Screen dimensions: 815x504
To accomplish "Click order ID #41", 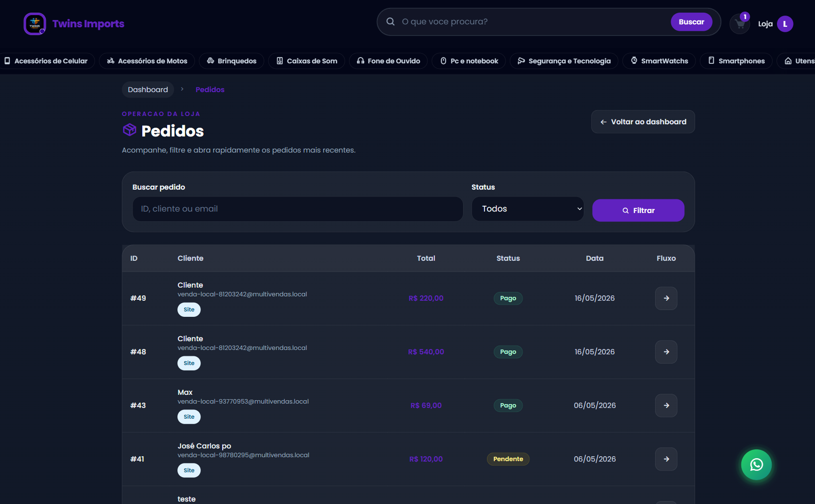I will click(137, 459).
